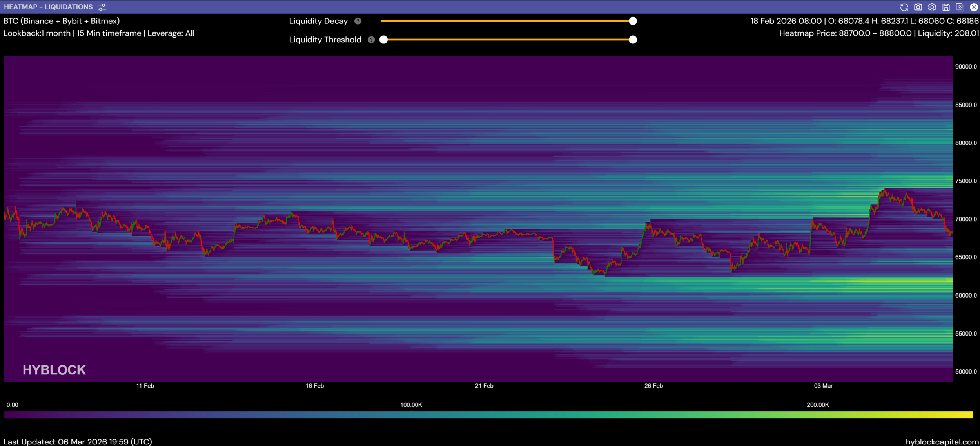The height and width of the screenshot is (446, 980).
Task: Click right handle of Liquidity Threshold slider
Action: (x=633, y=40)
